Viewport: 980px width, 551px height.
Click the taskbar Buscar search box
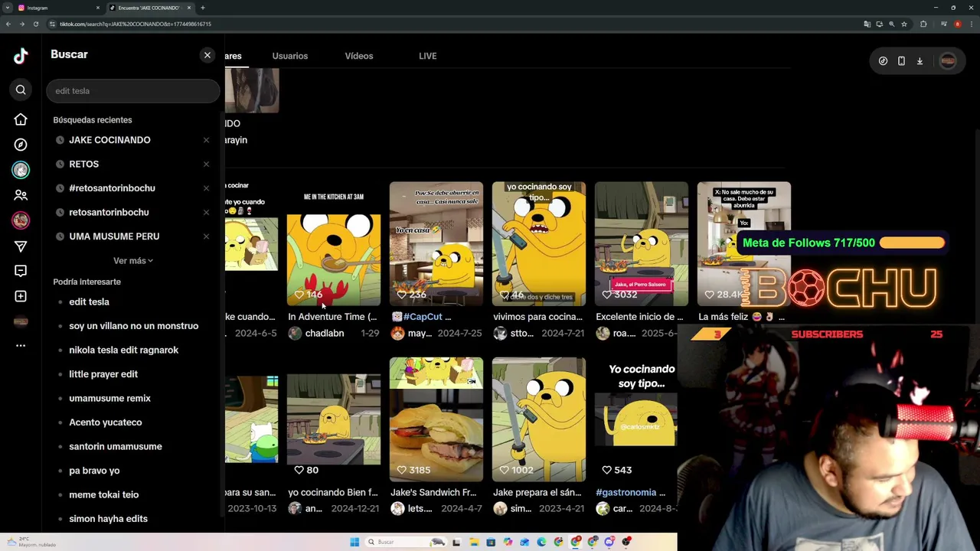click(x=406, y=542)
